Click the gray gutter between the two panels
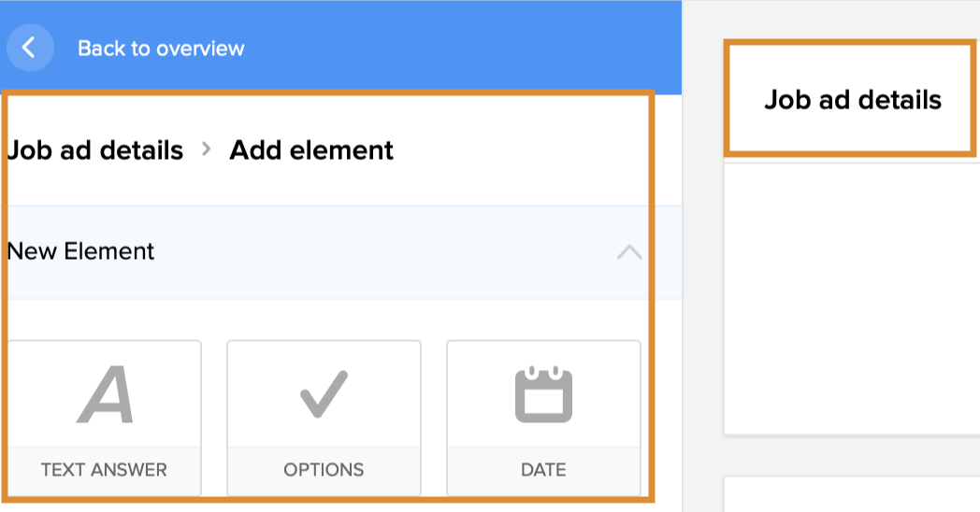 (702, 280)
